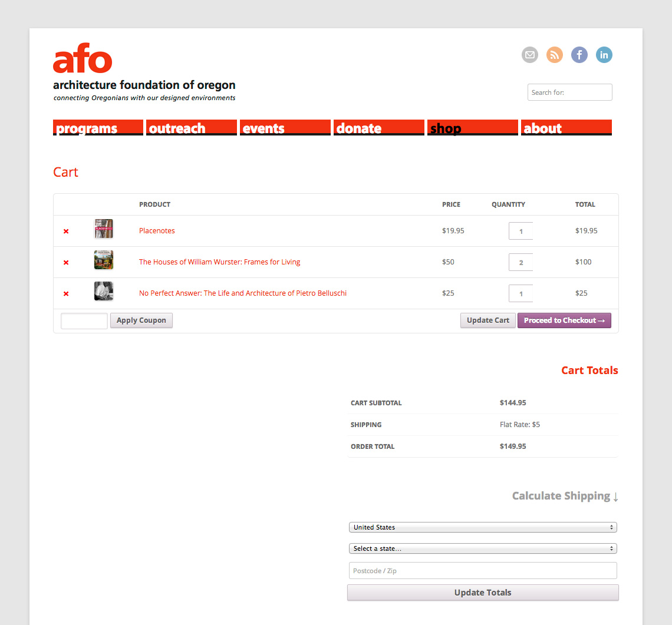This screenshot has width=672, height=625.
Task: Open the Pietro Belluschi book link
Action: coord(242,293)
